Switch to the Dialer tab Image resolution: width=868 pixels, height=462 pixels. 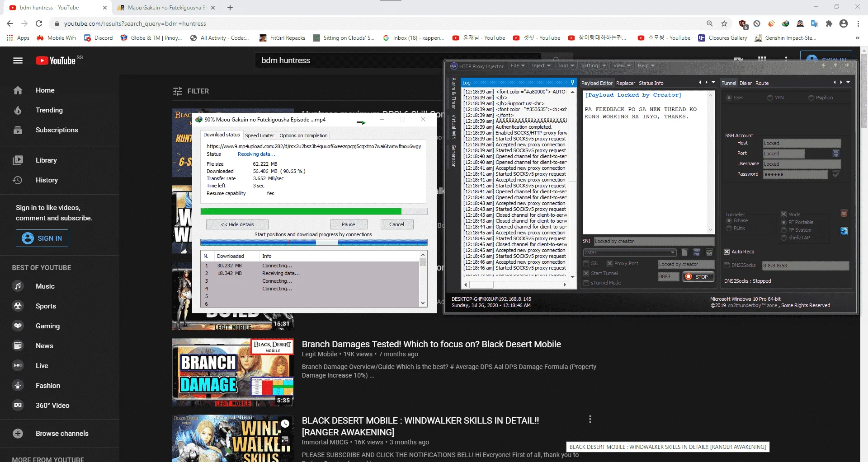point(745,83)
